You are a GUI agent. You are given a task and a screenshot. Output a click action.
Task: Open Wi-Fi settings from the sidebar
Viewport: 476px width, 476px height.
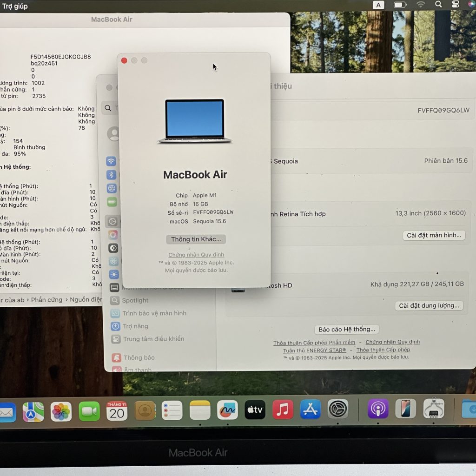tap(111, 161)
